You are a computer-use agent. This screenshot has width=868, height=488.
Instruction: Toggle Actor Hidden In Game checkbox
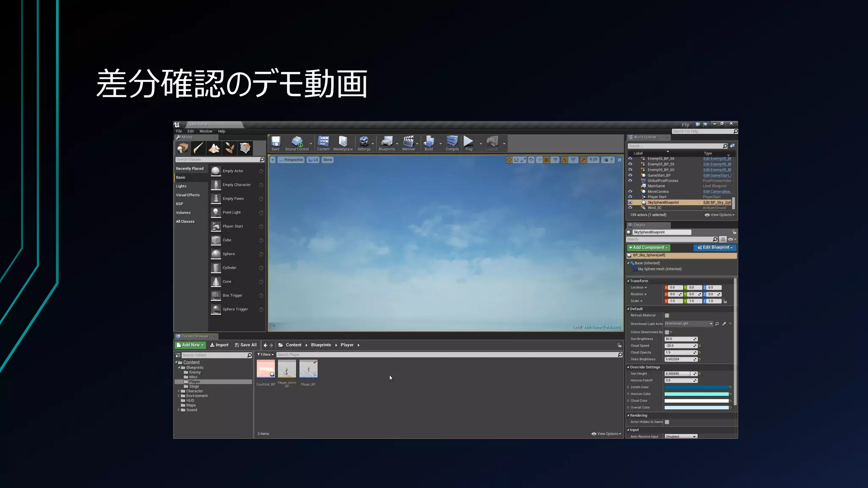[667, 422]
